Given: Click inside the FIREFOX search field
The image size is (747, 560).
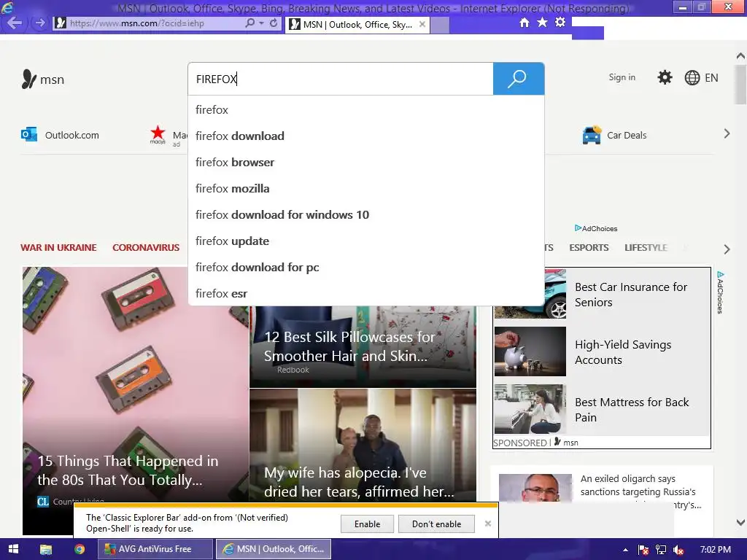Looking at the screenshot, I should 341,79.
